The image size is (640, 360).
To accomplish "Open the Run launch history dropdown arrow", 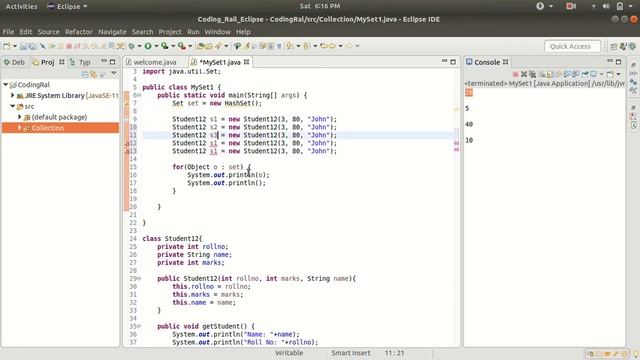I will (x=156, y=46).
